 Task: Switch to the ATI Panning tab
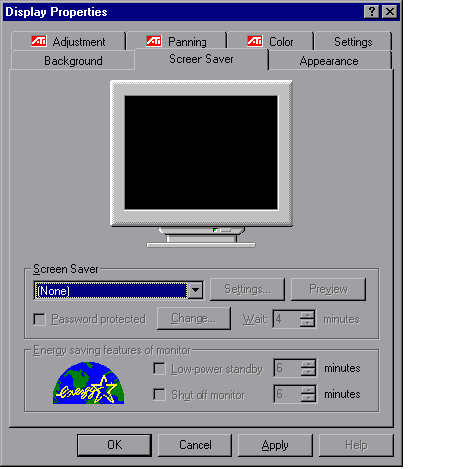pos(177,41)
